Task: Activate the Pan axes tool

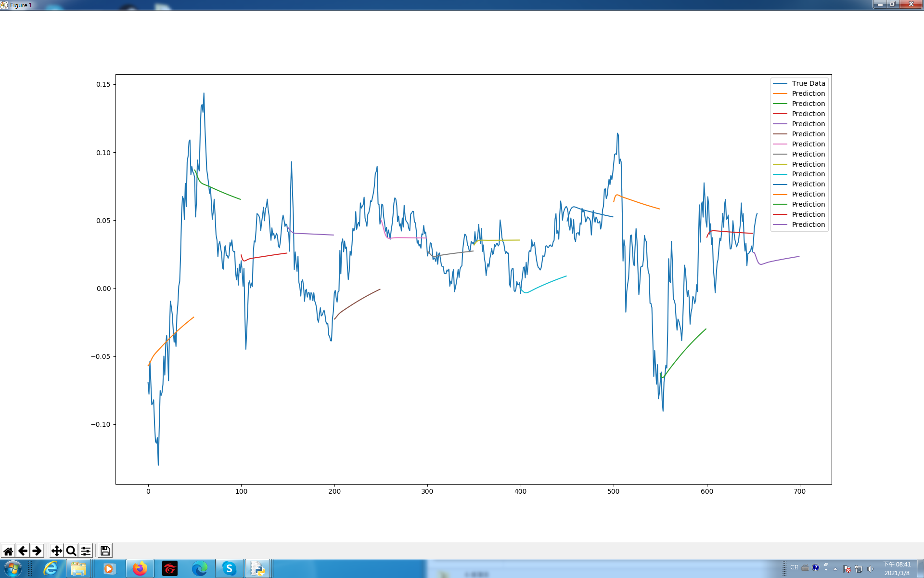Action: 57,551
